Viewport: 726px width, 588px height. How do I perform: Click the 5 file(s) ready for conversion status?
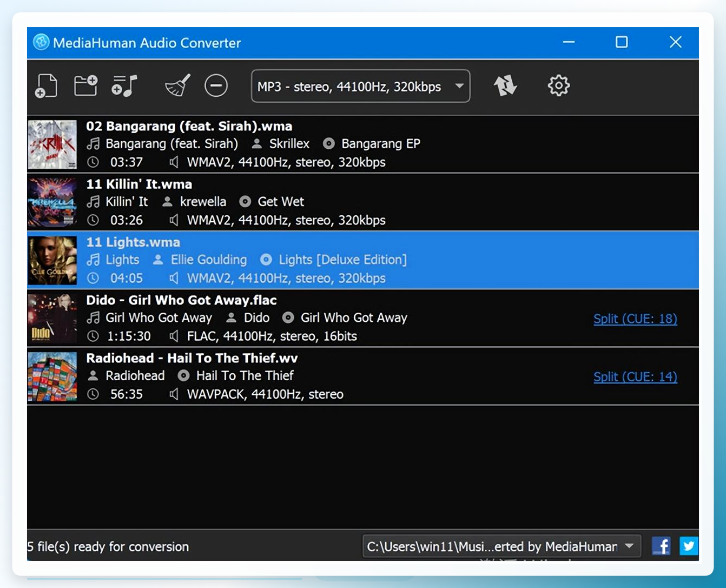[108, 547]
